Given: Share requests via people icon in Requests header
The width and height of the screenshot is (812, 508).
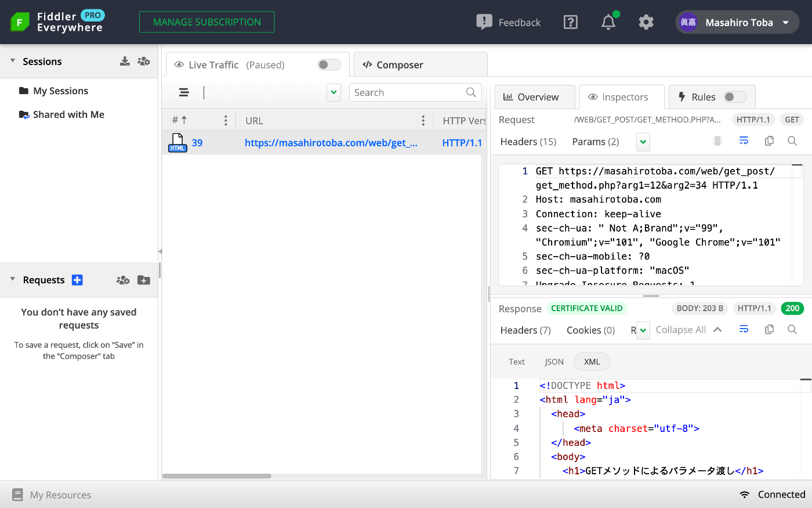Looking at the screenshot, I should pos(123,280).
